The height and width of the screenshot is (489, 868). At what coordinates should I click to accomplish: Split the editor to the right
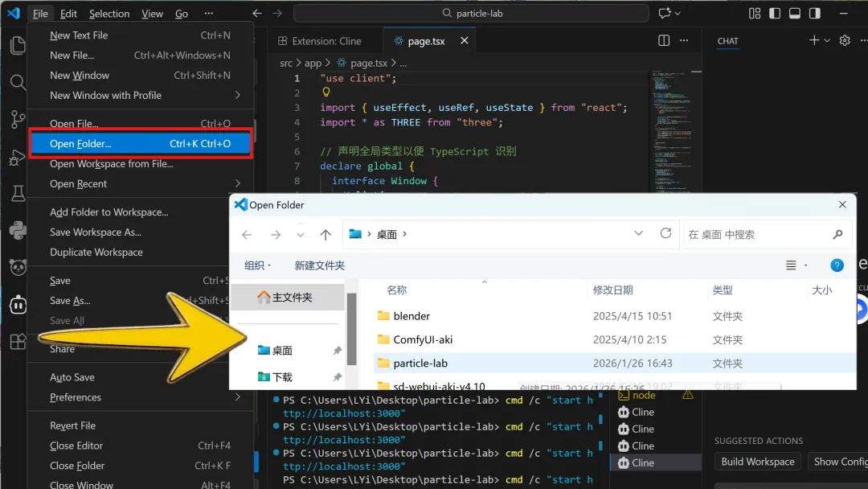pos(664,40)
